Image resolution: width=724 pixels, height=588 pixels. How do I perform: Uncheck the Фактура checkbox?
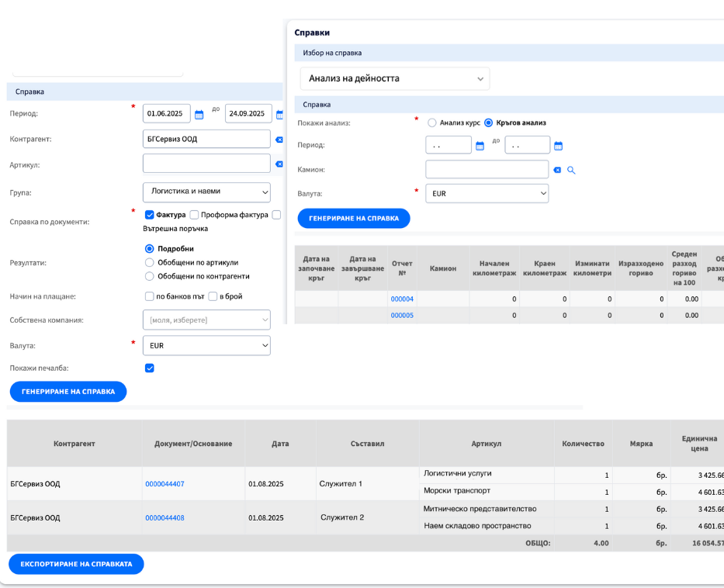point(150,215)
